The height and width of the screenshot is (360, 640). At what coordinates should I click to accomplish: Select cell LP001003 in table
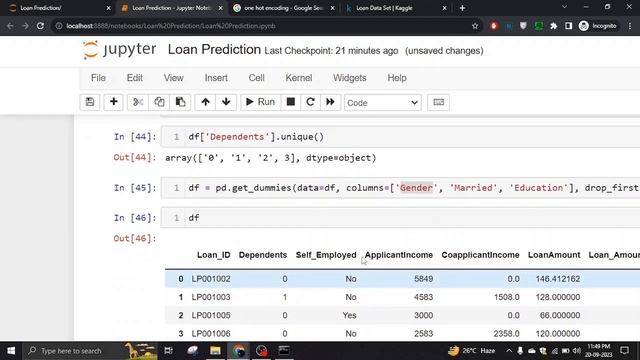pos(211,297)
